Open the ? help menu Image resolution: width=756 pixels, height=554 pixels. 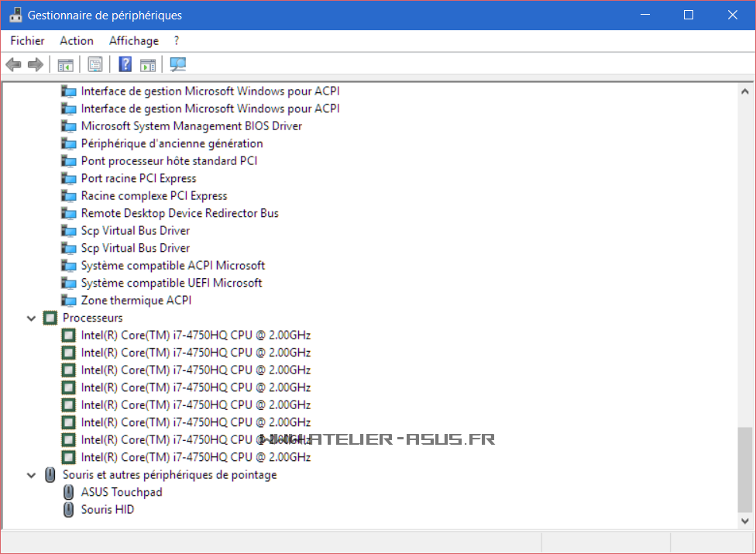coord(177,40)
